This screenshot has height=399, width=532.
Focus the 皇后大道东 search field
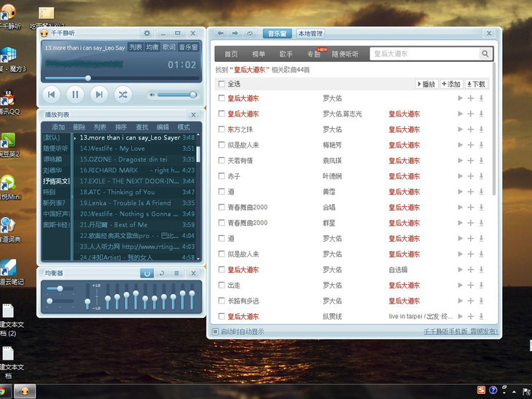click(x=425, y=54)
